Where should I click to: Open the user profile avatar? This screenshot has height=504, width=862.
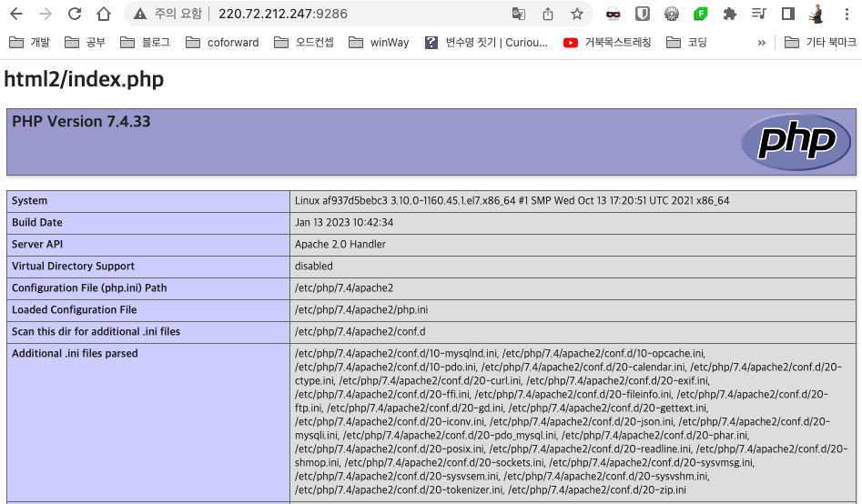pyautogui.click(x=816, y=14)
